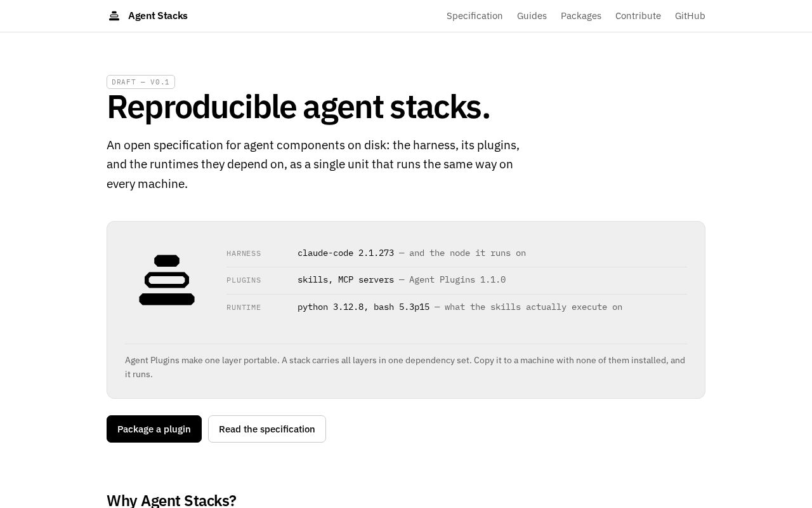Click the 'An open specification' intro paragraph

tap(313, 164)
